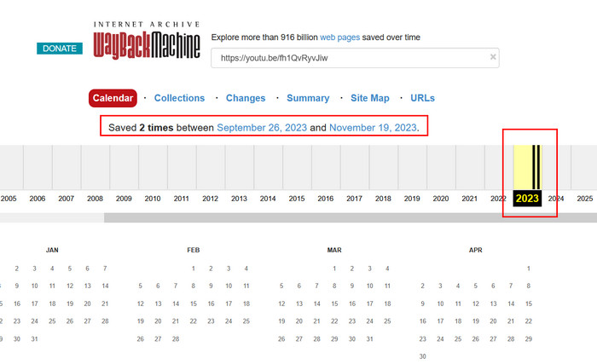This screenshot has height=364, width=597.
Task: Click the MAR month heading
Action: [334, 250]
